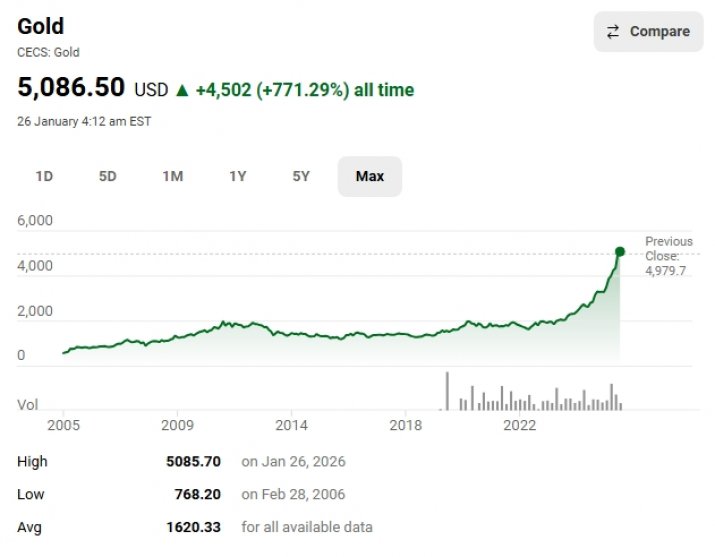
Task: Click the 2005 label on the time axis
Action: (64, 425)
